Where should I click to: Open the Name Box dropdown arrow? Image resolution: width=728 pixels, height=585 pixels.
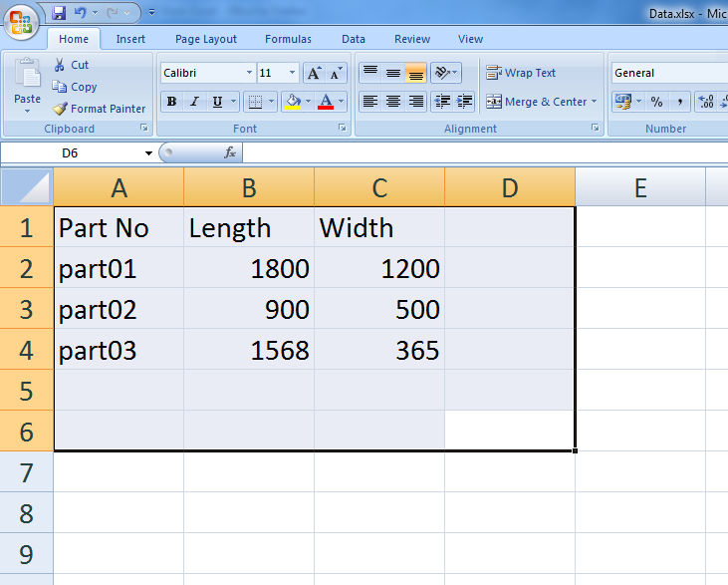click(148, 153)
